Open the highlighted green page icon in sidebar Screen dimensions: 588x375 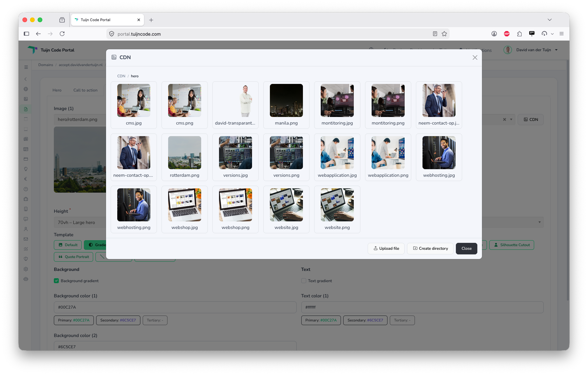coord(26,109)
